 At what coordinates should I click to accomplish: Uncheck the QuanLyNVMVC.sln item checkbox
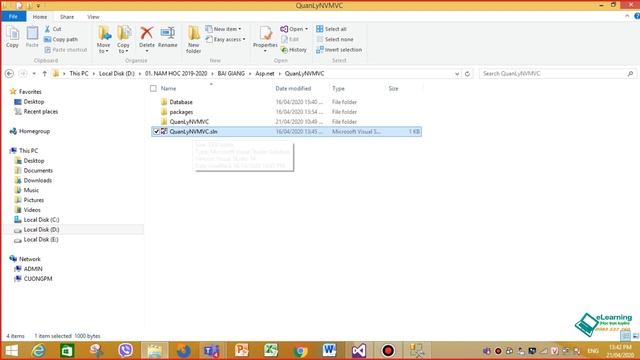156,131
